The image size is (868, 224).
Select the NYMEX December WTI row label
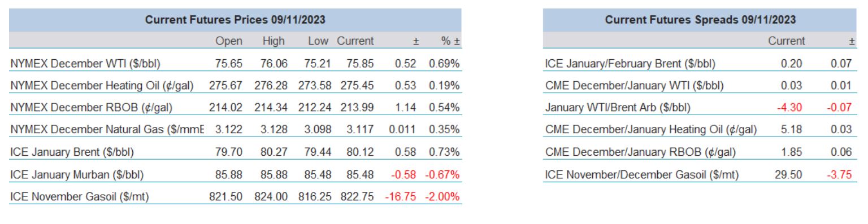(85, 64)
